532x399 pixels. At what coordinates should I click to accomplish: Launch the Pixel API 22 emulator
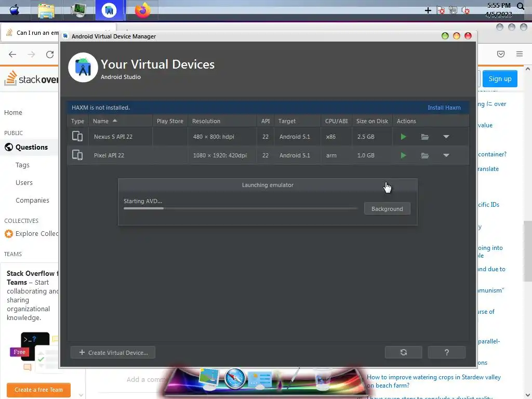pos(403,155)
